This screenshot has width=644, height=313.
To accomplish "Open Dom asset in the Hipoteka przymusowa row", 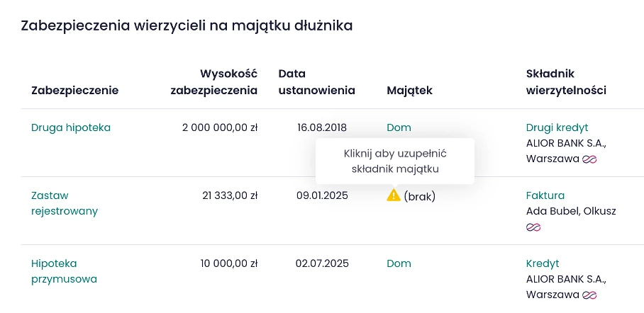I will pos(399,263).
